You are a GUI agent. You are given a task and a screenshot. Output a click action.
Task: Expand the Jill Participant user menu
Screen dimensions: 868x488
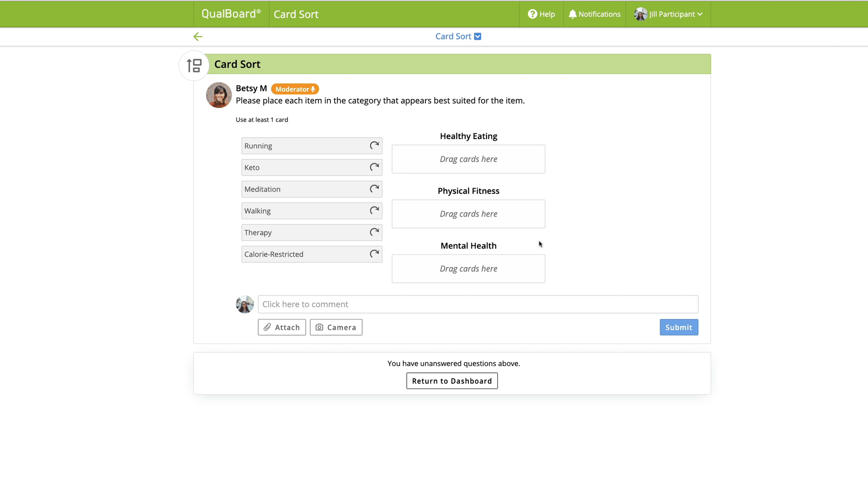click(668, 14)
